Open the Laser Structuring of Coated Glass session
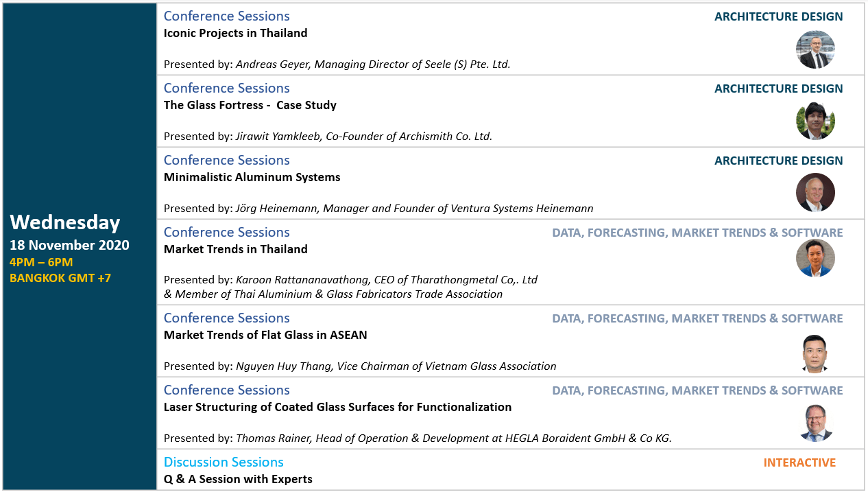Screen dimensions: 868x492 [x=337, y=407]
